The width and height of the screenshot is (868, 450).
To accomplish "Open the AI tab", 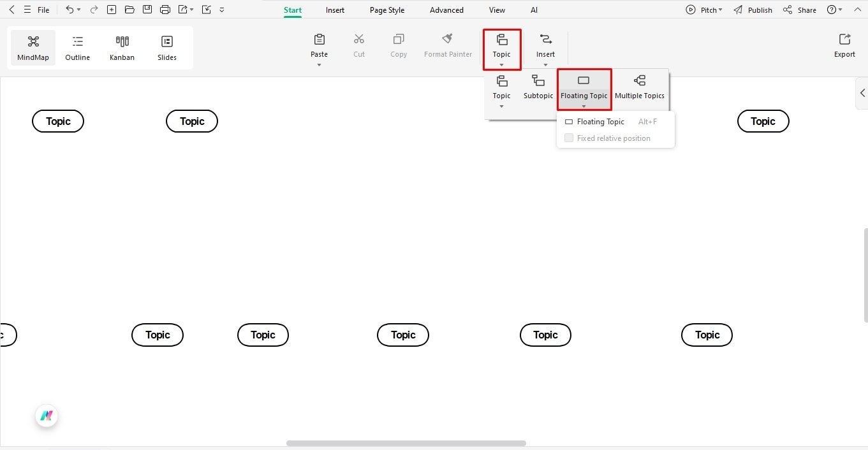I will (x=534, y=10).
